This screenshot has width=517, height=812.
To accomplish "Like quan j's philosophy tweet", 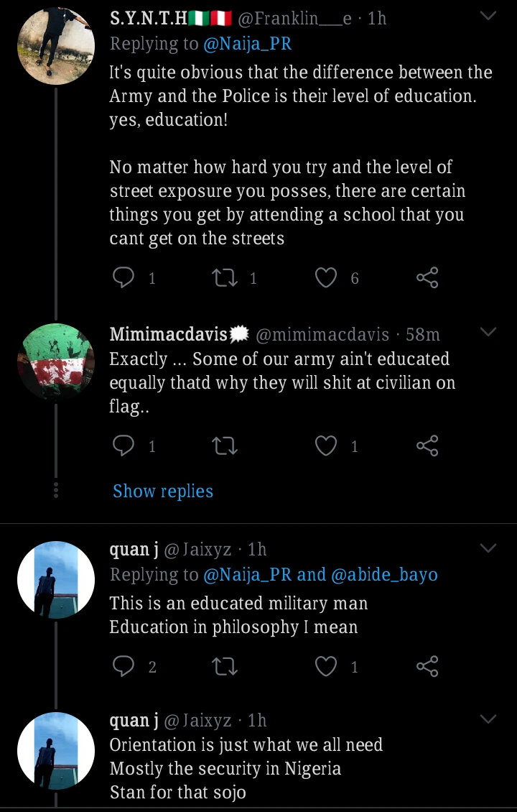I will [327, 667].
